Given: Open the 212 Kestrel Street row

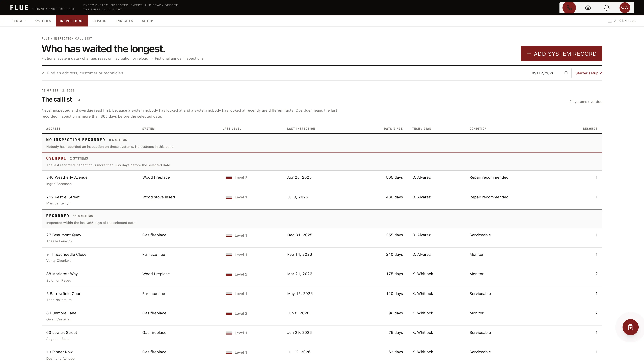Looking at the screenshot, I should (322, 200).
